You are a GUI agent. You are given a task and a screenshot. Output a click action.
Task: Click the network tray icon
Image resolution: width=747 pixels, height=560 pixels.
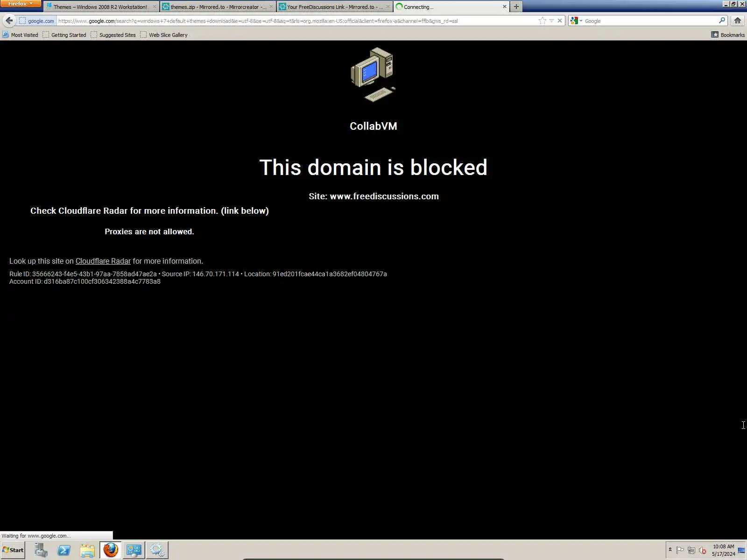(691, 550)
